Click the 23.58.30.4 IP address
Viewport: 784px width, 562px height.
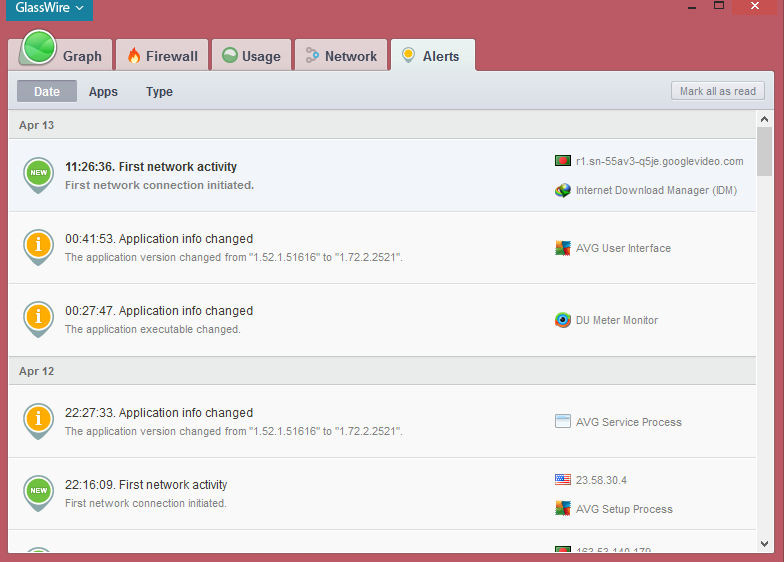[601, 480]
